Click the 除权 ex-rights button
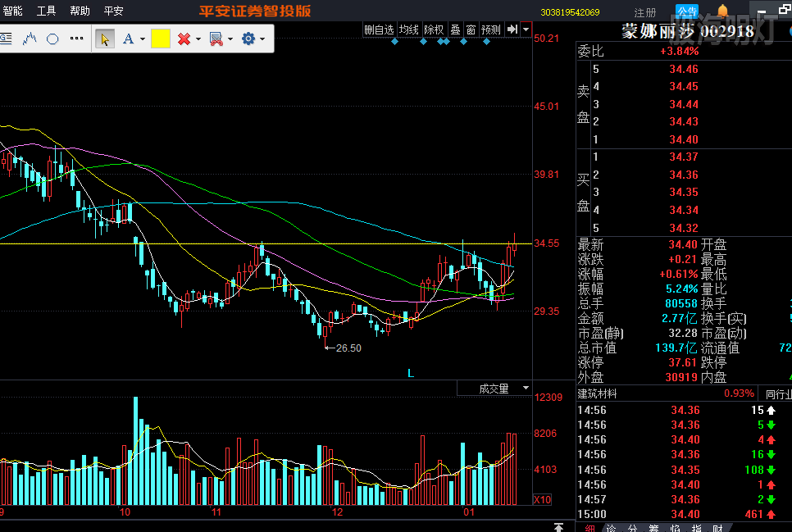Screen dimensions: 792x532 click(434, 30)
